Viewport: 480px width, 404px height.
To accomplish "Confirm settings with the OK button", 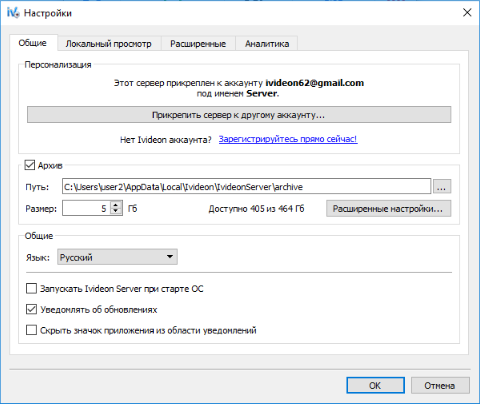I will pyautogui.click(x=375, y=386).
